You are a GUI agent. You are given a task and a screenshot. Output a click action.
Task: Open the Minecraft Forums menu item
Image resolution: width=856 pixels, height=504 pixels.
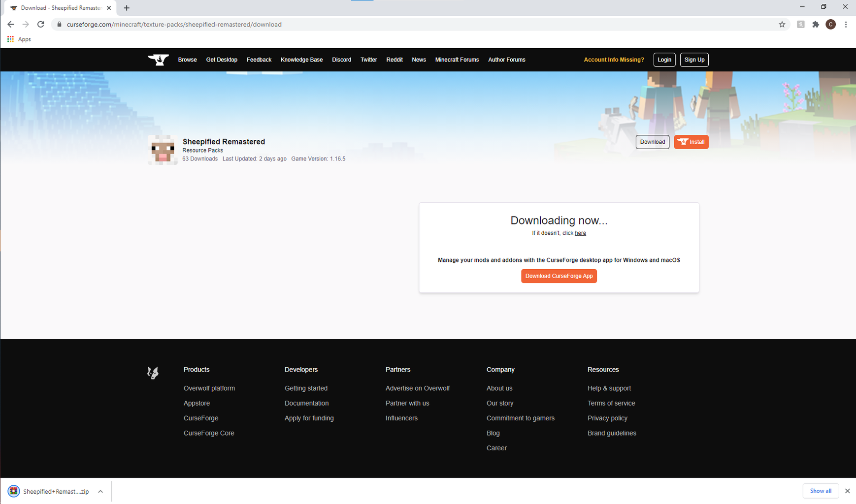(x=457, y=60)
